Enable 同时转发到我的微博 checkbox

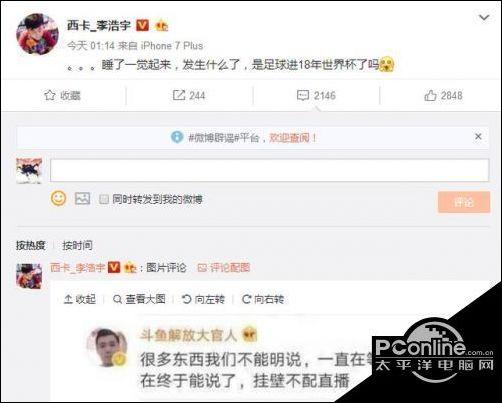pyautogui.click(x=104, y=199)
